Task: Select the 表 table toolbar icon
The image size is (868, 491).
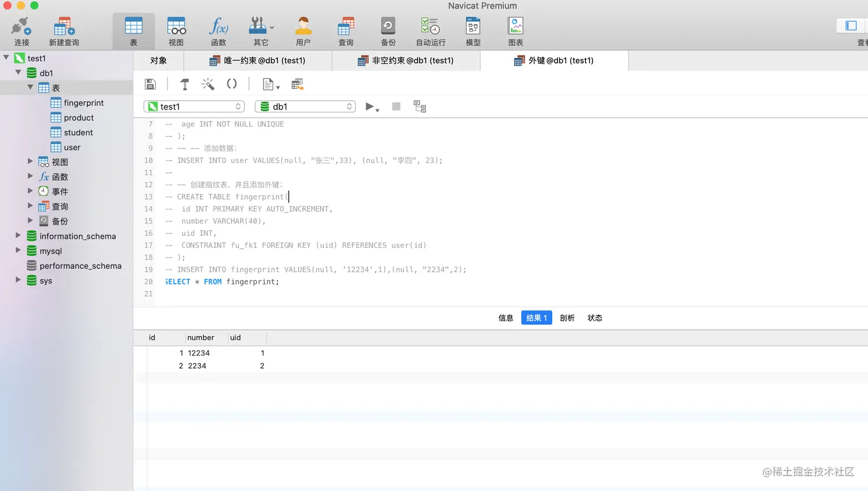Action: [x=133, y=32]
